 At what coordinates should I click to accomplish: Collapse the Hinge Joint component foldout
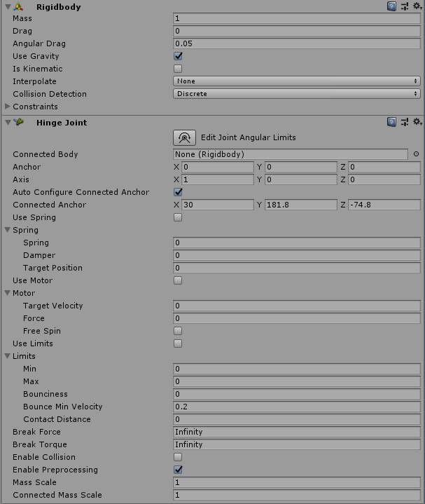[8, 122]
